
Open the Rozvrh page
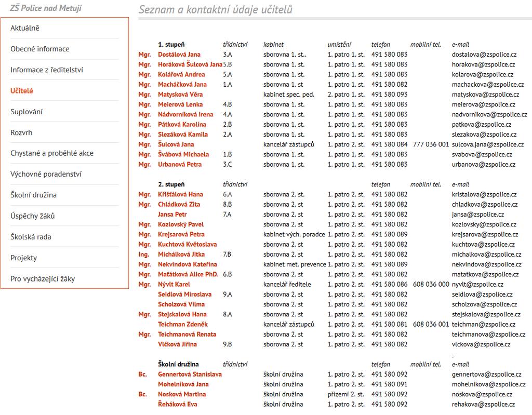pyautogui.click(x=21, y=132)
